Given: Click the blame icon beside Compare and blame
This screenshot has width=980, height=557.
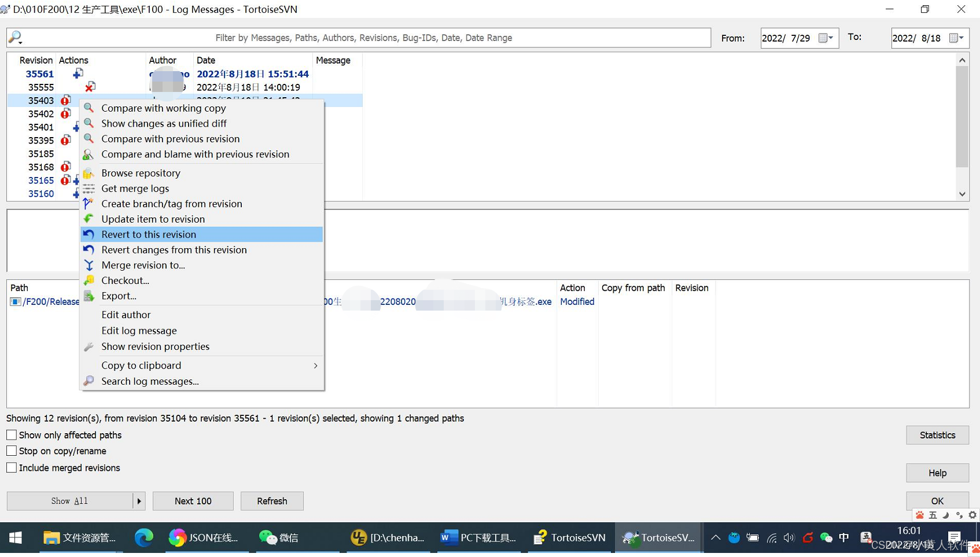Looking at the screenshot, I should pos(89,154).
